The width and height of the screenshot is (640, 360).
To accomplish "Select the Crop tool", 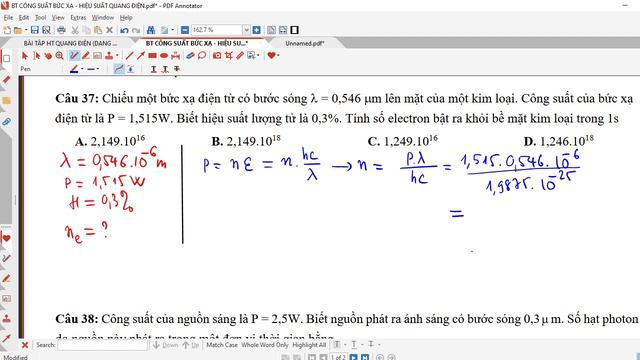I will (228, 56).
